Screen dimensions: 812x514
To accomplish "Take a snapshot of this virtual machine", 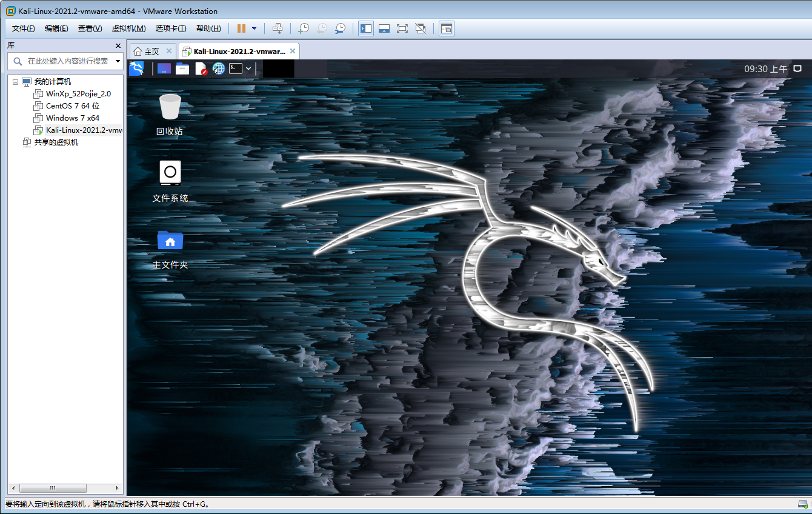I will [304, 28].
